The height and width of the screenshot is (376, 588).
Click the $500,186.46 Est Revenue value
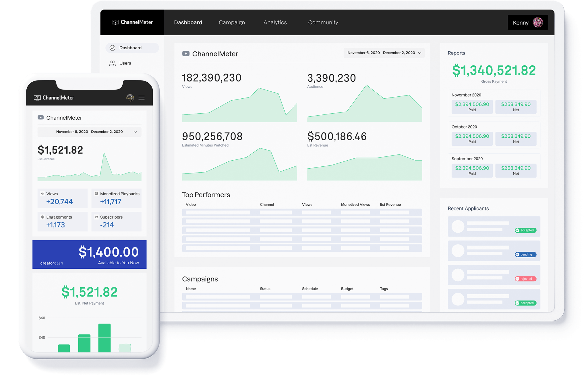coord(337,136)
